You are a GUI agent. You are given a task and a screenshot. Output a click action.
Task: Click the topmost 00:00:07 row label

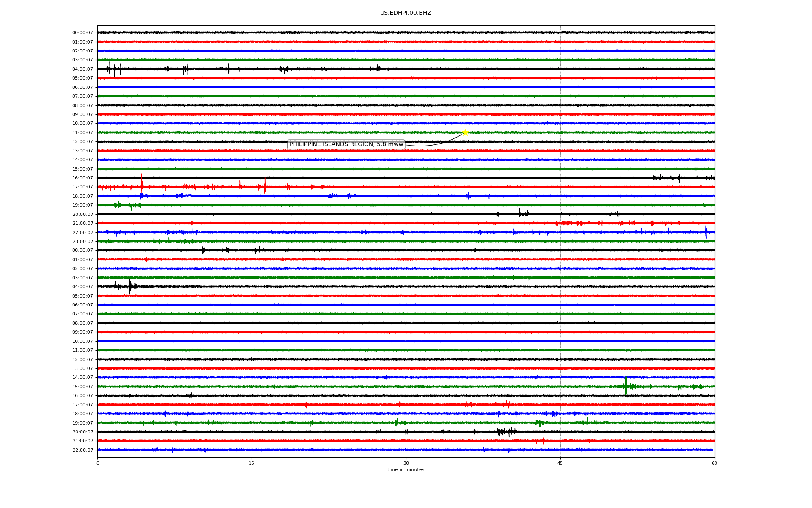pyautogui.click(x=82, y=33)
